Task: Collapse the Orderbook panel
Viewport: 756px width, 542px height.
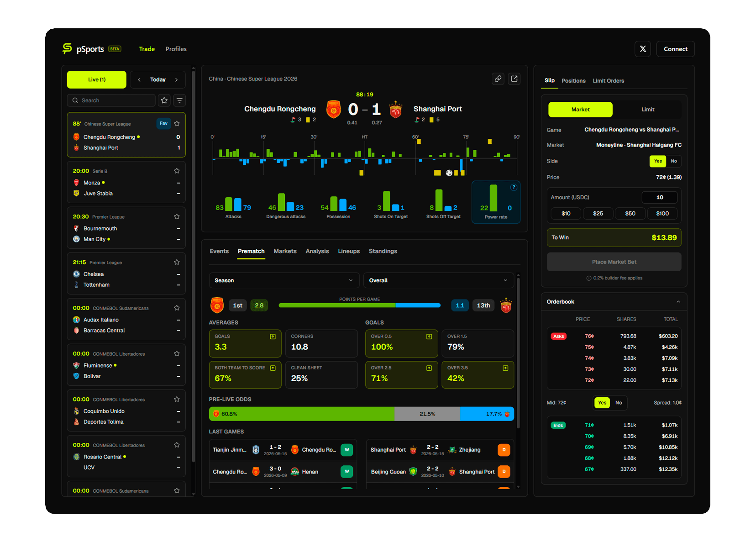Action: (x=678, y=302)
